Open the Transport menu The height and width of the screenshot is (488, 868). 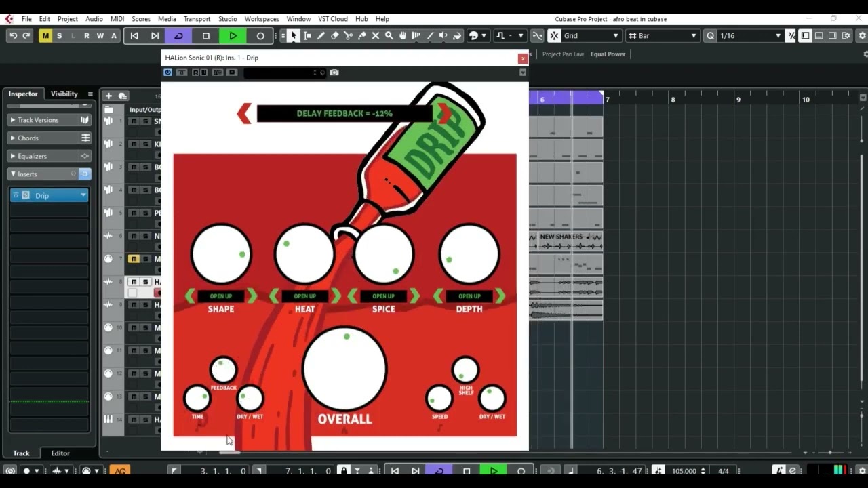[x=197, y=19]
